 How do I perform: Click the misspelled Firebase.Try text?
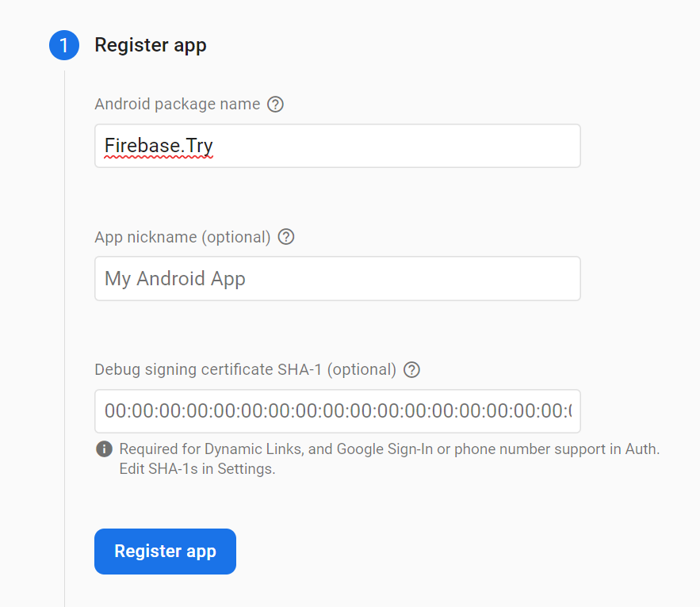pyautogui.click(x=159, y=147)
